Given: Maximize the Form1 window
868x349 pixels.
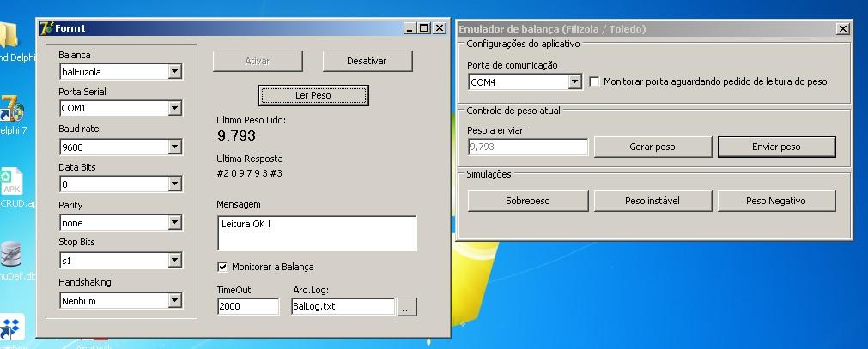Looking at the screenshot, I should tap(424, 28).
